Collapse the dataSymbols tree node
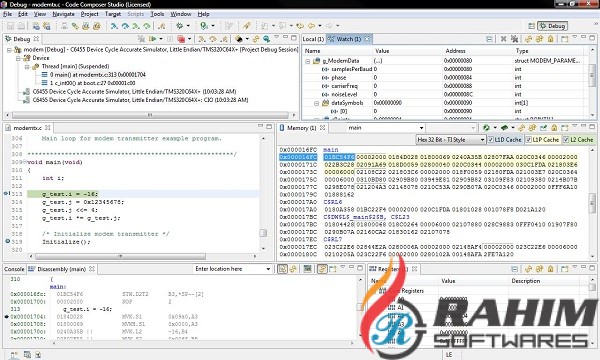 [316, 103]
